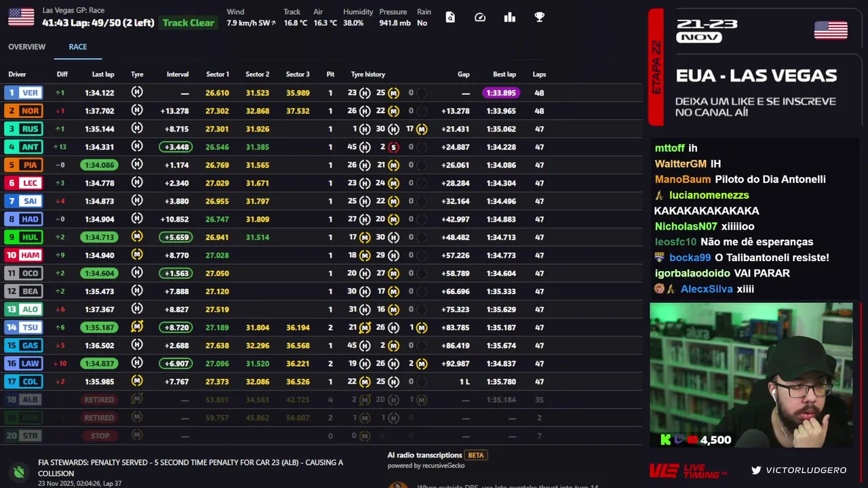Click the US flag next to Las Vegas GP
The width and height of the screenshot is (868, 488).
21,17
